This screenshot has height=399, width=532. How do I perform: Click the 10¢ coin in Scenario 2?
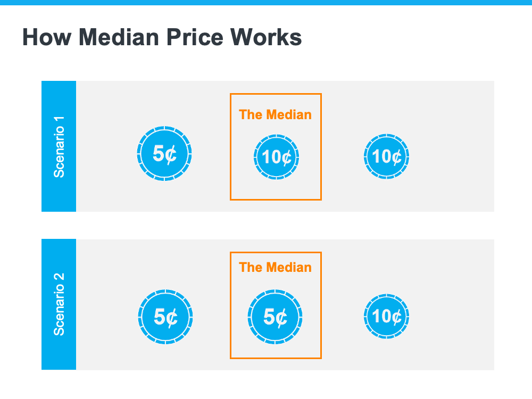386,317
